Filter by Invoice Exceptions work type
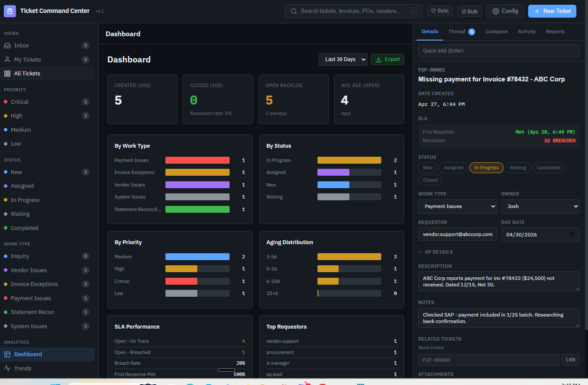588x385 pixels. click(47, 284)
